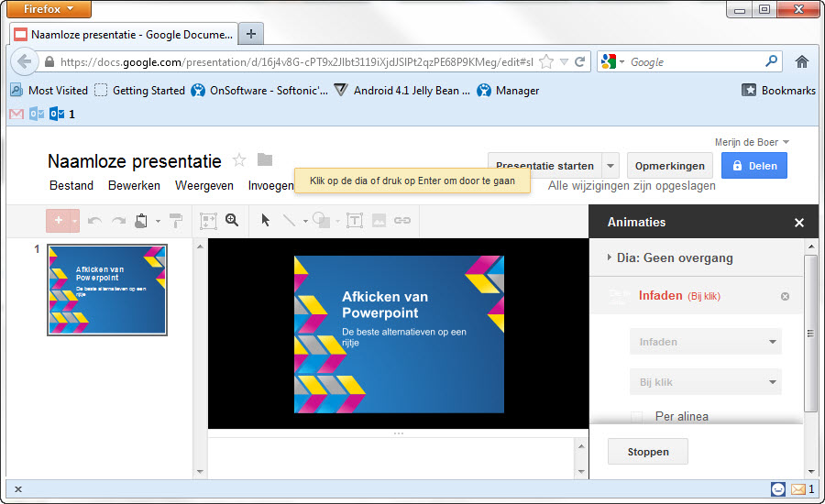Screen dimensions: 825x504
Task: Insert a text box
Action: pyautogui.click(x=355, y=221)
